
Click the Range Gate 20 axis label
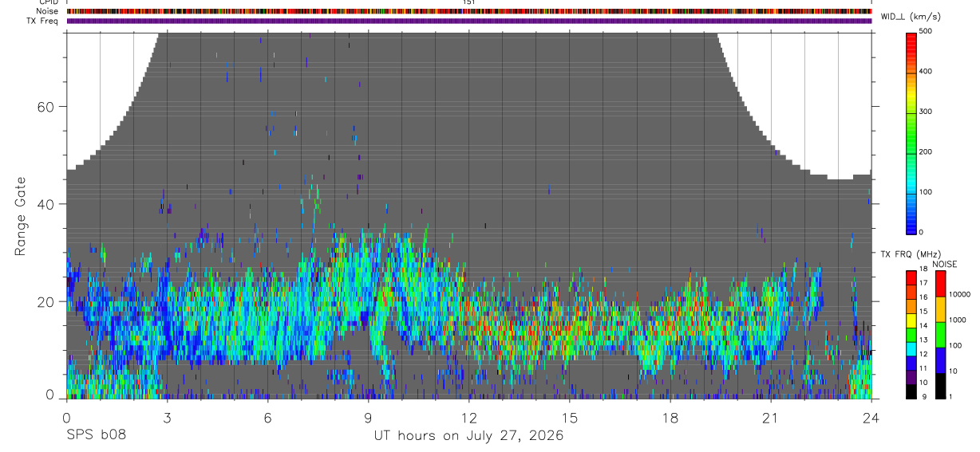point(48,301)
